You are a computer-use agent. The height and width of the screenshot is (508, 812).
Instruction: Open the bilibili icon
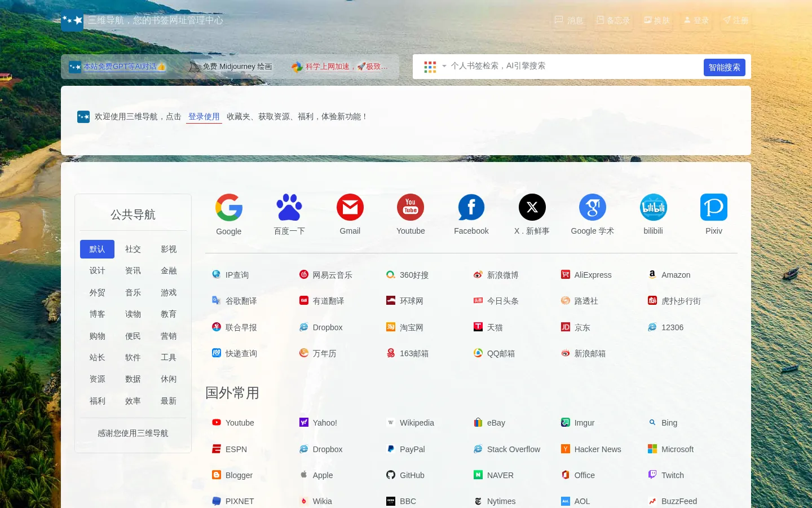(654, 207)
